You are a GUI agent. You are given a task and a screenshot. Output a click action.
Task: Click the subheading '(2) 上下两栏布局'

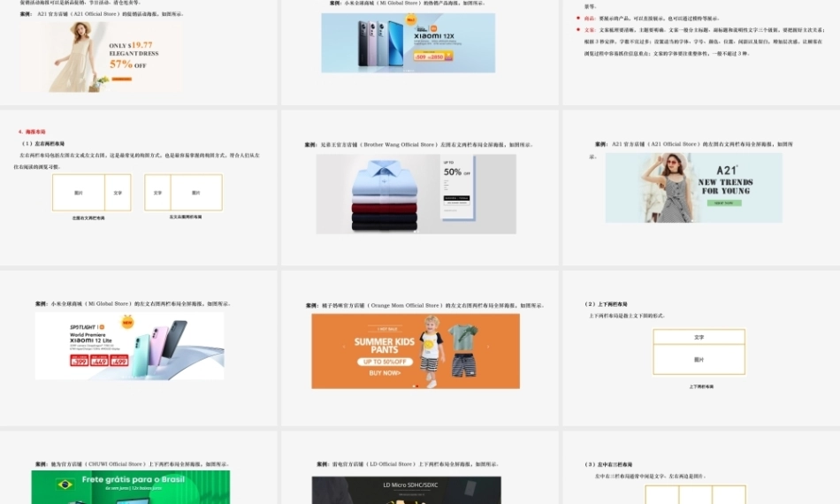click(x=606, y=303)
